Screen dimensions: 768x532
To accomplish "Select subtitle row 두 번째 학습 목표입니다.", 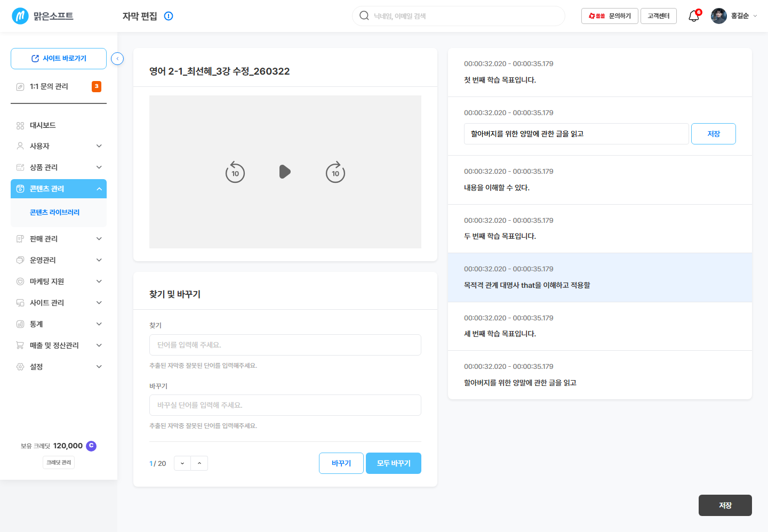I will point(600,229).
